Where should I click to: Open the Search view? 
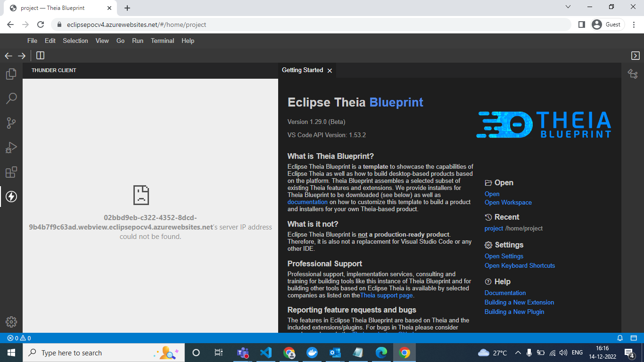[12, 98]
